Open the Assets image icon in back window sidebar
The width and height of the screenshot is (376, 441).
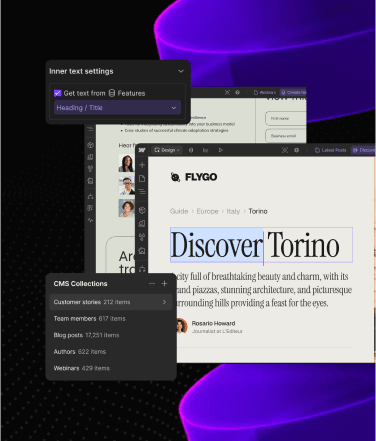tap(90, 181)
